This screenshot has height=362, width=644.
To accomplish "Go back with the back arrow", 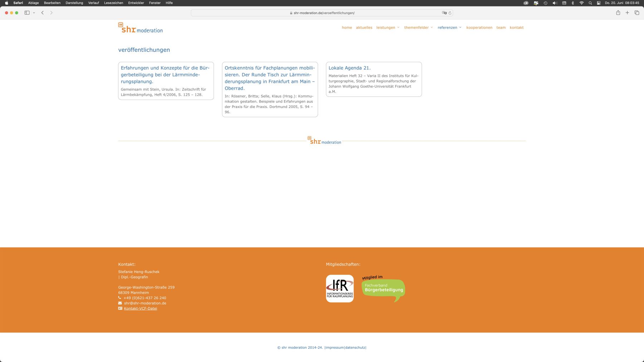I will 43,13.
